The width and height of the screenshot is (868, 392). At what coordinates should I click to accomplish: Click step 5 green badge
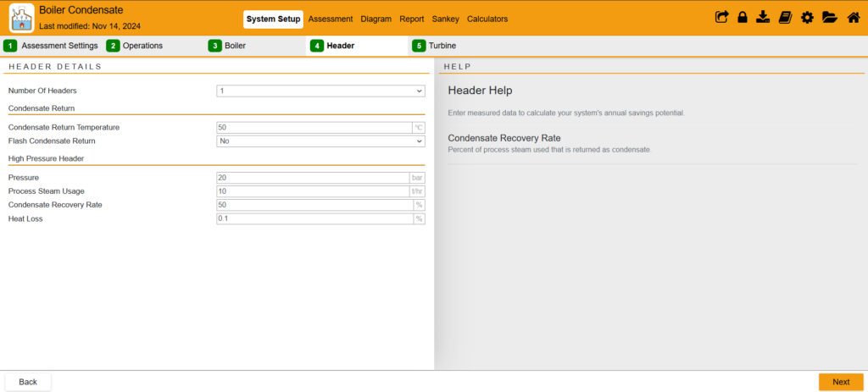[x=419, y=46]
